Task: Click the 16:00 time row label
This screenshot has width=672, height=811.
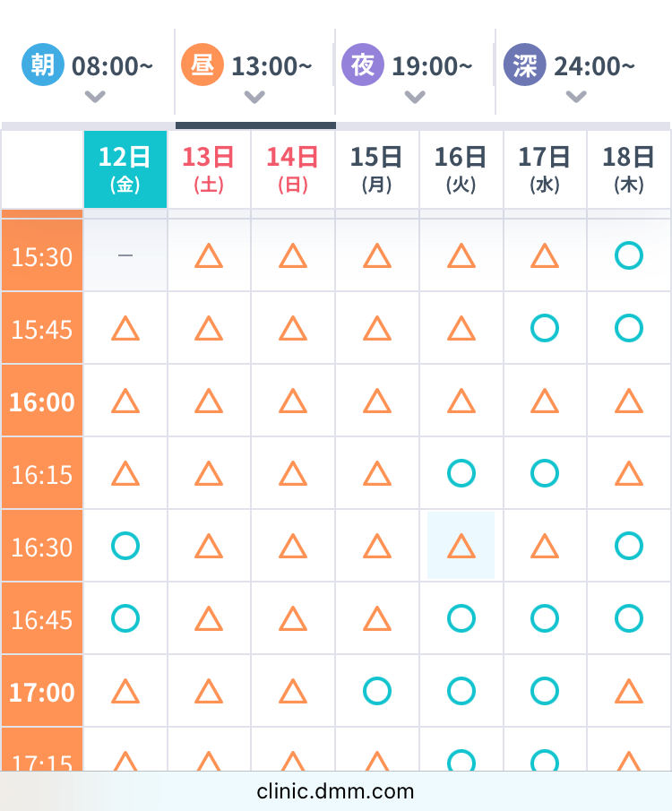Action: [x=42, y=401]
